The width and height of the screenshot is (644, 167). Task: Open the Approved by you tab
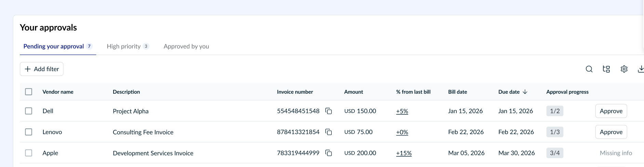[186, 46]
